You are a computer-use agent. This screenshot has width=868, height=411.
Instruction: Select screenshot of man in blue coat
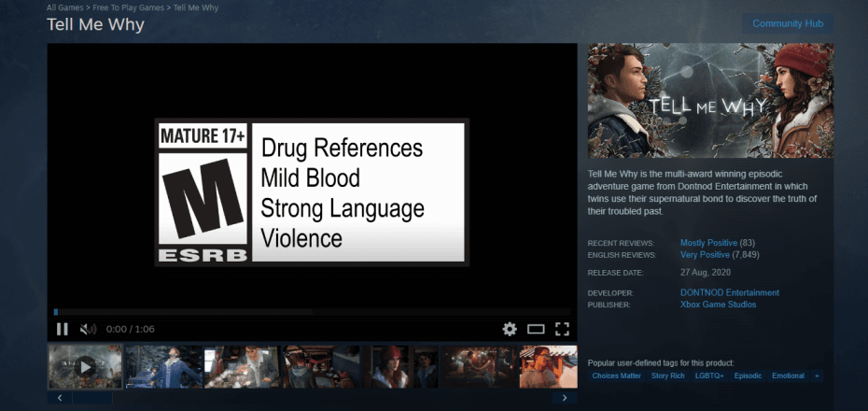click(163, 367)
